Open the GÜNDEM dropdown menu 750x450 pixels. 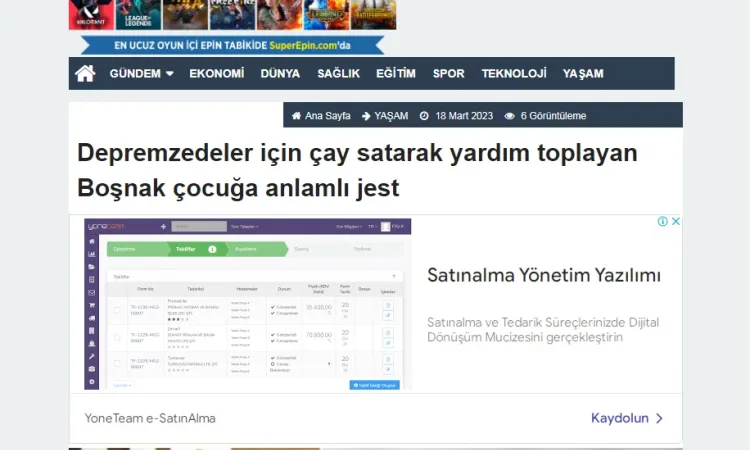(141, 74)
